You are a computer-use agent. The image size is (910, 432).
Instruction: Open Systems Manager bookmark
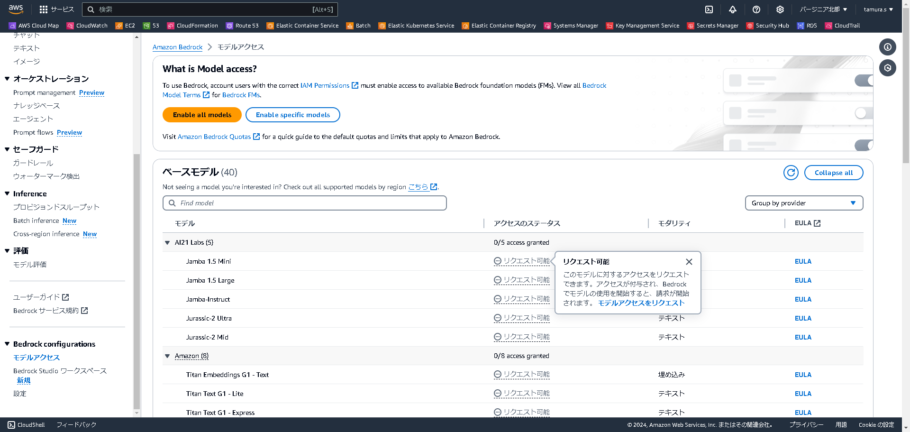pyautogui.click(x=571, y=26)
